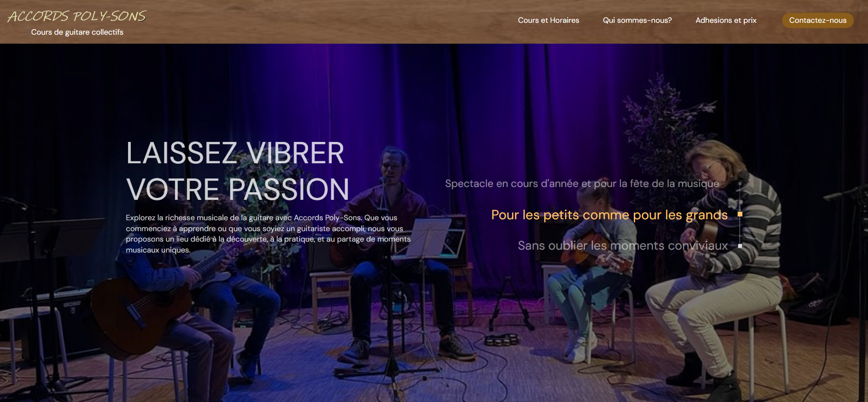Click 'Cours de guitare collectifs' tagline link
Viewport: 868px width, 402px height.
click(x=77, y=32)
